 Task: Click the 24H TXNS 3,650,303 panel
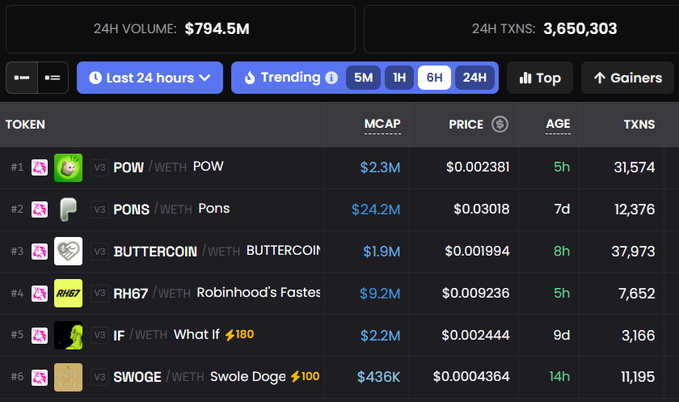(521, 29)
